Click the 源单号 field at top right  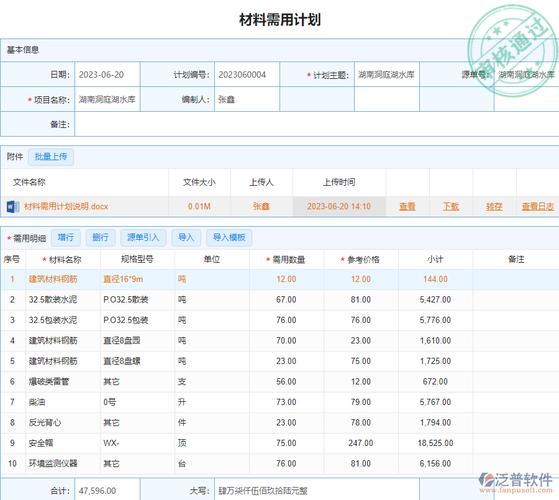click(x=527, y=74)
